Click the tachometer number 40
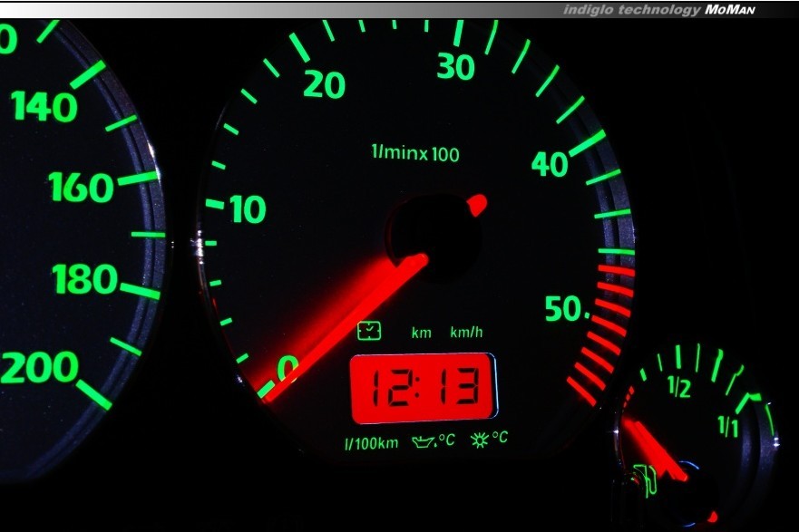 (550, 164)
